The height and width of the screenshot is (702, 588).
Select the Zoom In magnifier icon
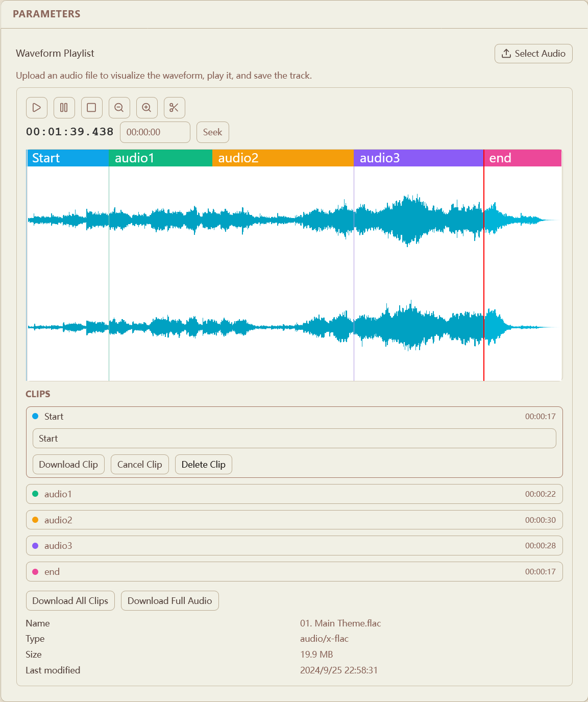pyautogui.click(x=146, y=108)
